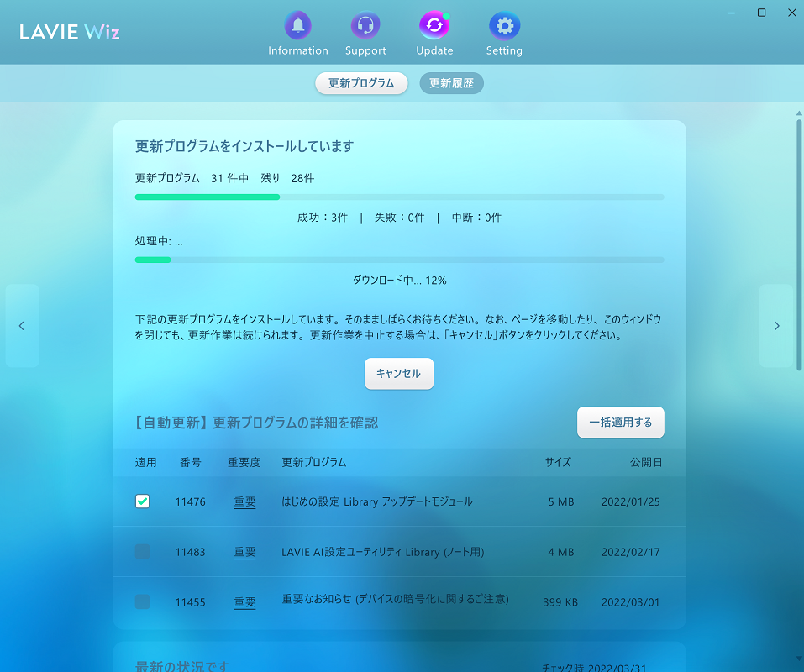Click the 番号 column header

pyautogui.click(x=190, y=462)
